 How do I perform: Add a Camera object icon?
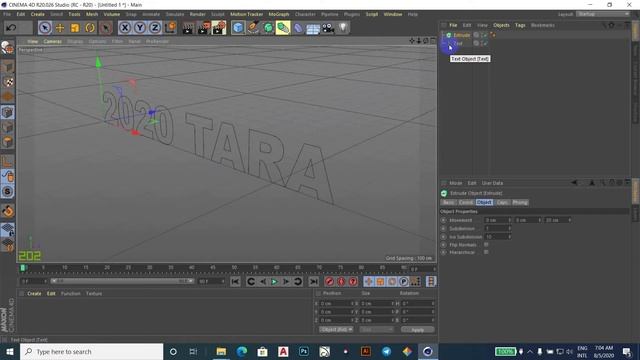pyautogui.click(x=328, y=28)
